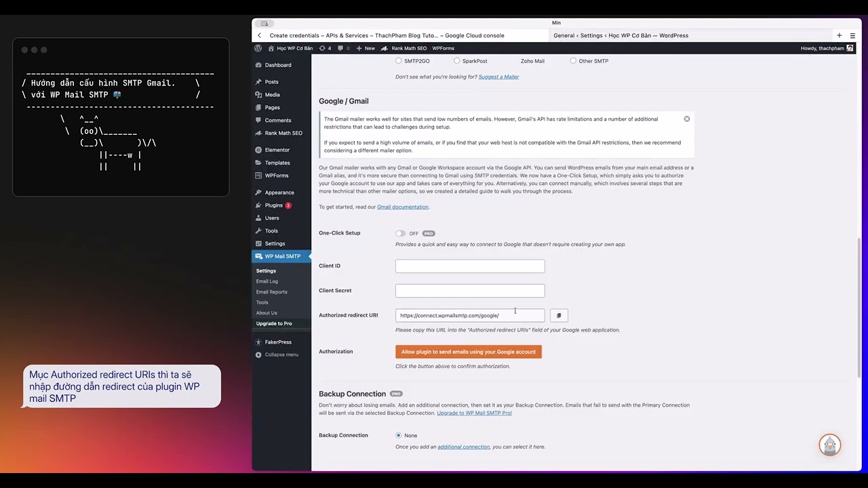Open Rank Math SEO in admin bar
The width and height of the screenshot is (868, 488).
[404, 48]
